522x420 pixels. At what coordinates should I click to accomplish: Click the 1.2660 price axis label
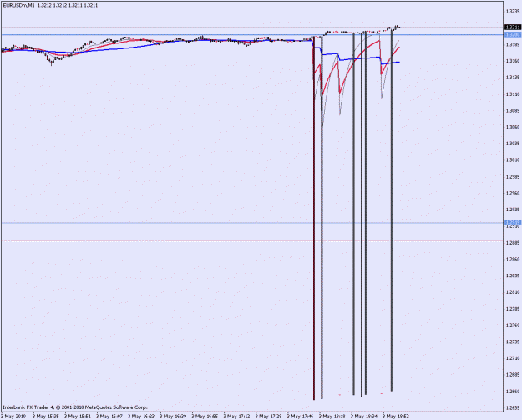point(513,391)
